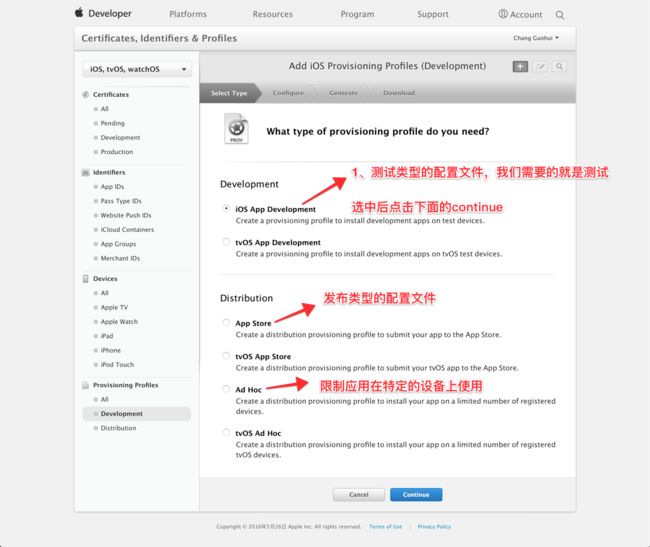
Task: Open the Platforms menu
Action: pyautogui.click(x=188, y=14)
